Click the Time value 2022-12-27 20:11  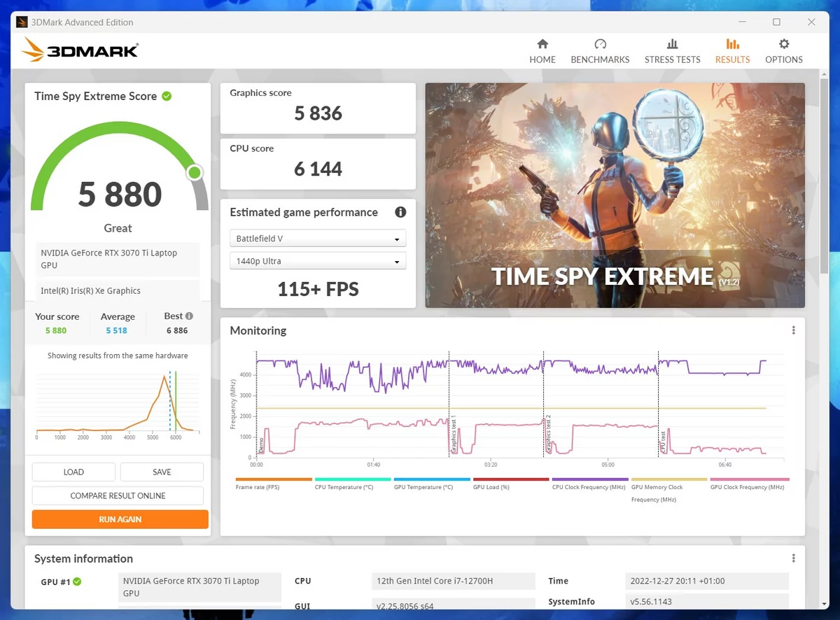tap(706, 581)
